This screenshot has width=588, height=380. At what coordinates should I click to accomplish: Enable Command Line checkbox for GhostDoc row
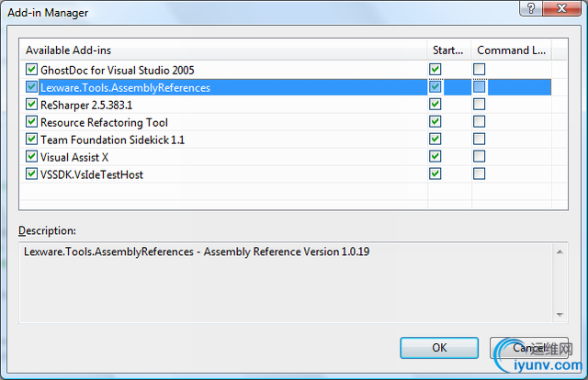click(480, 70)
